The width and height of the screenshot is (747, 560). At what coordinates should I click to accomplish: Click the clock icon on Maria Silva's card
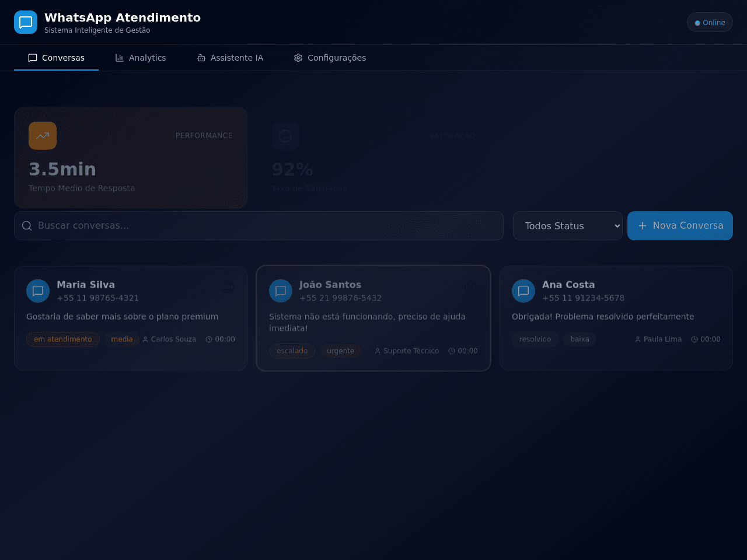point(209,339)
